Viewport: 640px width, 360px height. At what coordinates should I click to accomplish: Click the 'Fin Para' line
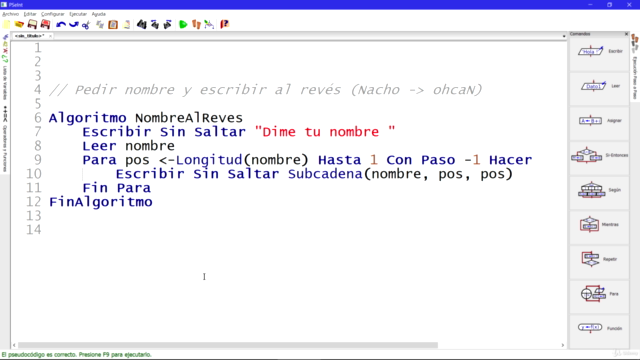coord(116,188)
